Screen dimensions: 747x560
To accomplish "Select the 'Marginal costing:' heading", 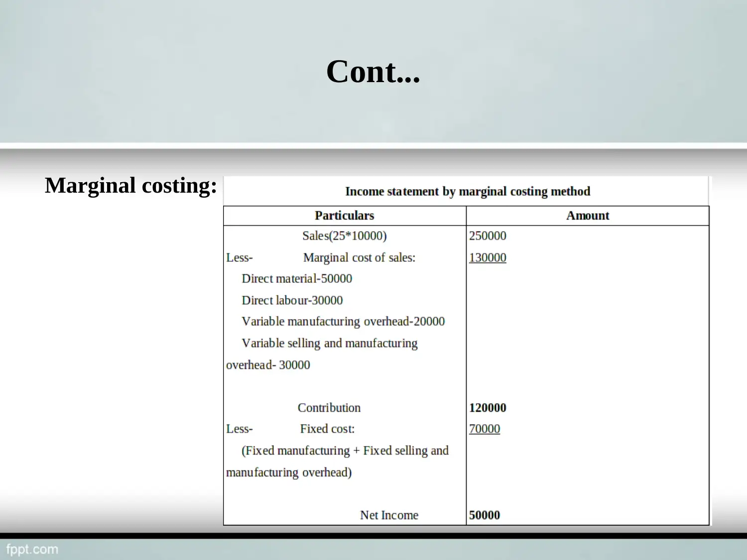I will (131, 186).
